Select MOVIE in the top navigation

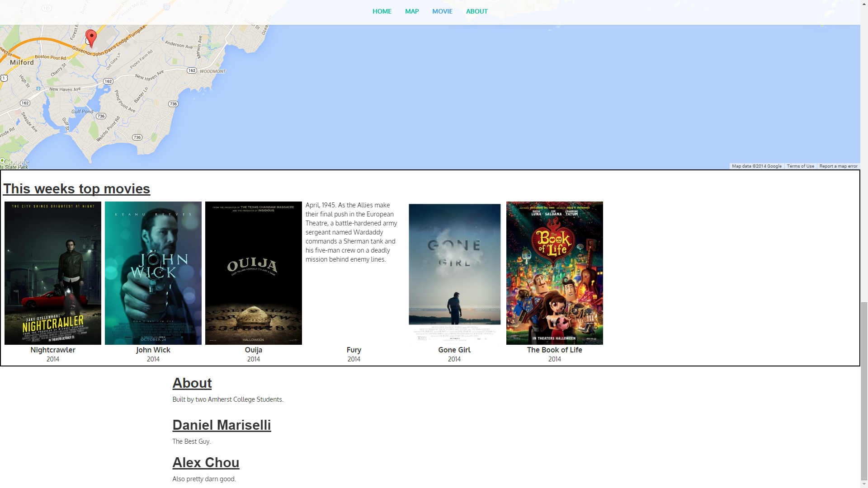pyautogui.click(x=442, y=11)
